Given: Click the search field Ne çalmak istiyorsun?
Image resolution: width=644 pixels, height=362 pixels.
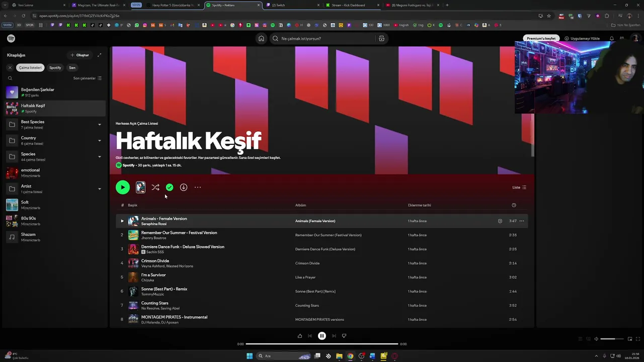Looking at the screenshot, I should [322, 39].
